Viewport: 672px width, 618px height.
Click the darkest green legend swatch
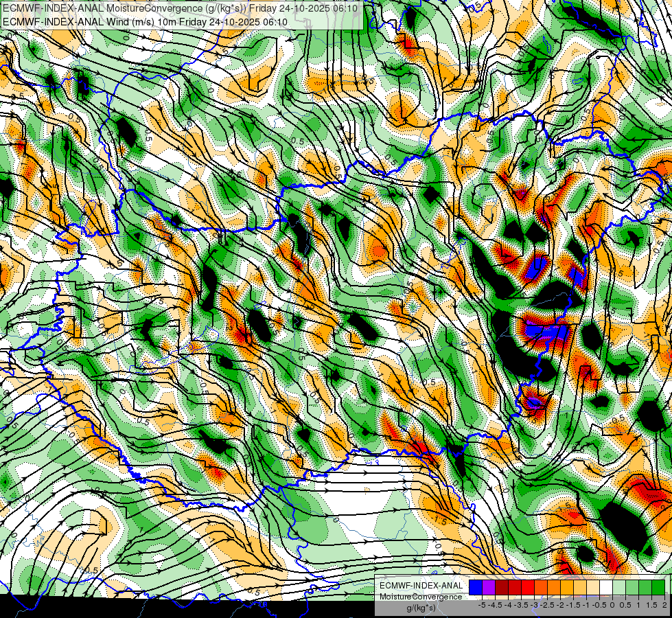click(658, 587)
